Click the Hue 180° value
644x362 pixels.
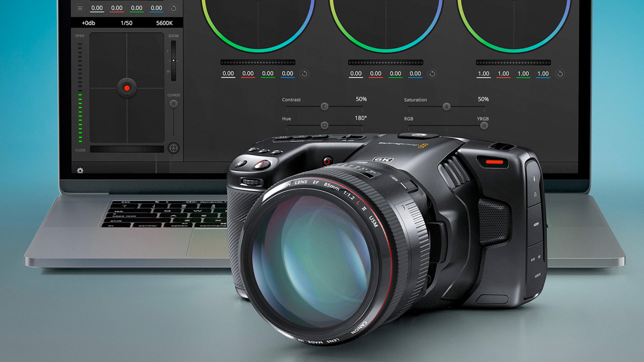(x=361, y=118)
